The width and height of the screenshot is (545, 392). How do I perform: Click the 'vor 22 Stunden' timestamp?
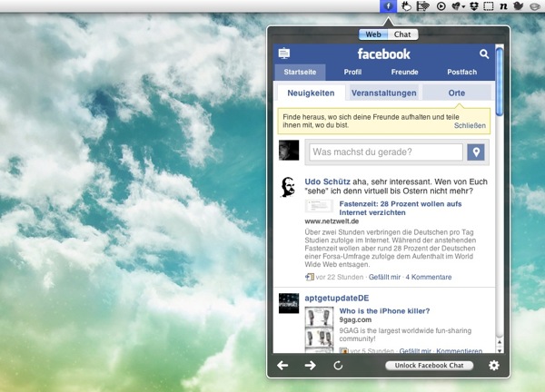tap(339, 277)
